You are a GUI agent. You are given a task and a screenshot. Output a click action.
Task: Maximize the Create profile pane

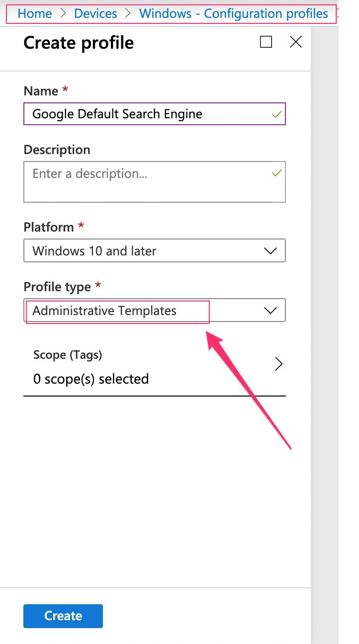coord(266,42)
